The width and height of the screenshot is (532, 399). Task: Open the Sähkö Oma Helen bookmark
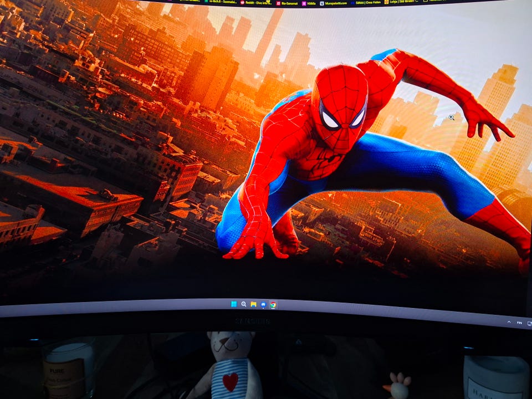click(x=366, y=3)
